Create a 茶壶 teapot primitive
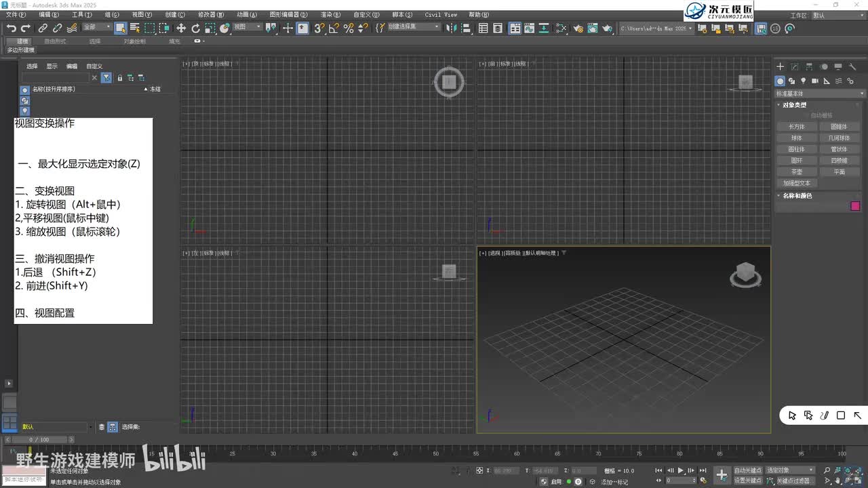 pos(796,172)
